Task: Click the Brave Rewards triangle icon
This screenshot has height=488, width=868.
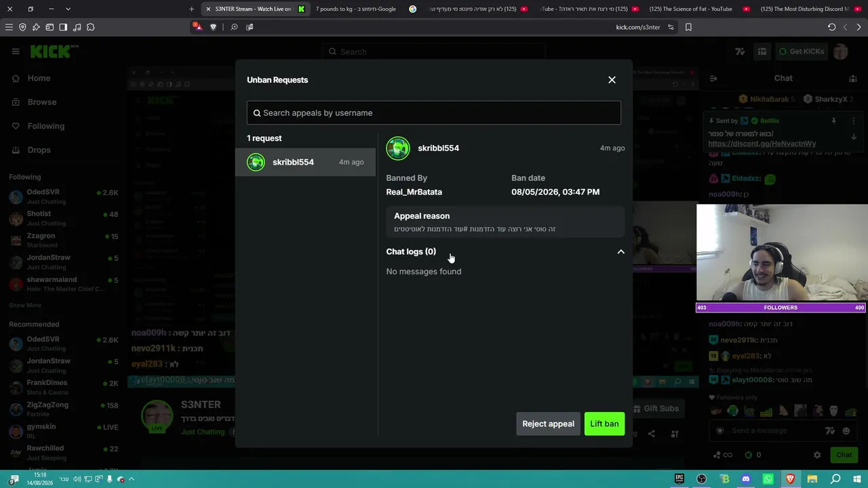Action: 197,26
